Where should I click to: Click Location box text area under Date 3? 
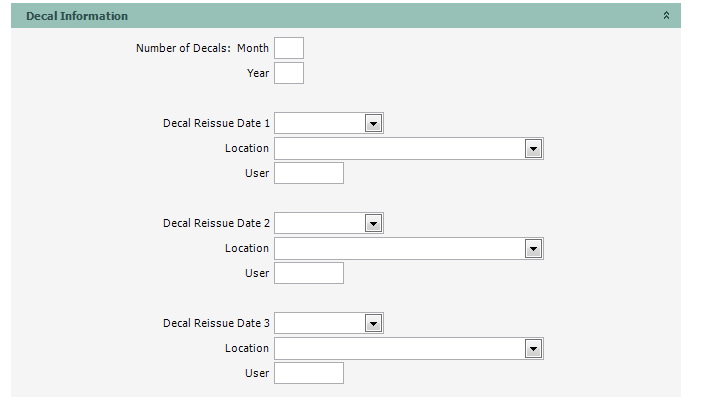click(x=400, y=349)
